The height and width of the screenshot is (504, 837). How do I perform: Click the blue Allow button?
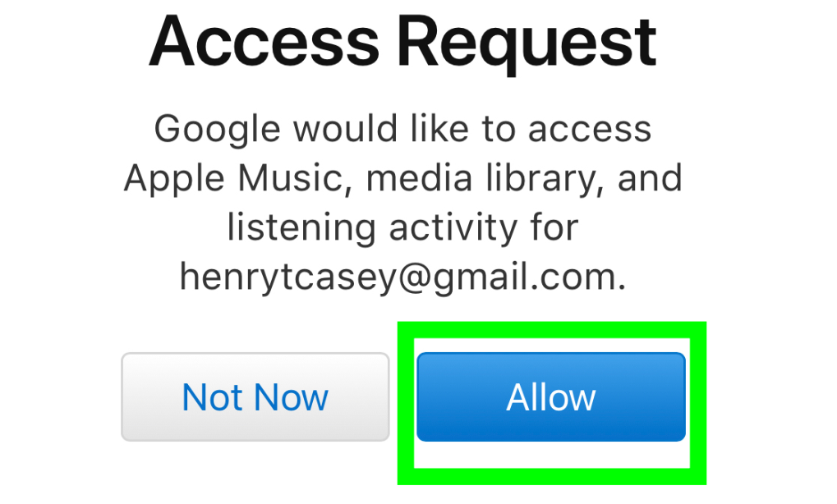click(551, 396)
